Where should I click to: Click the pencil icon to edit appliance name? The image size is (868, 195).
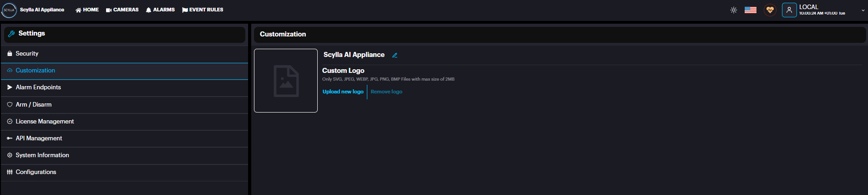pyautogui.click(x=395, y=55)
